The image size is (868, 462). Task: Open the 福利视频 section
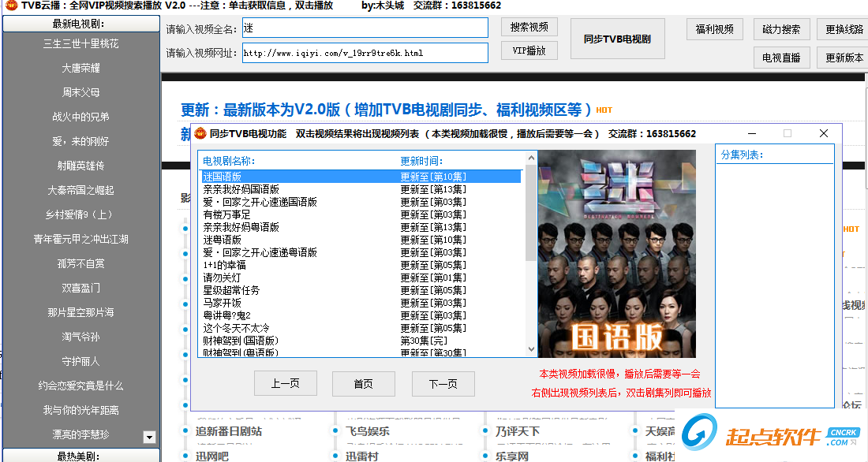click(x=715, y=29)
